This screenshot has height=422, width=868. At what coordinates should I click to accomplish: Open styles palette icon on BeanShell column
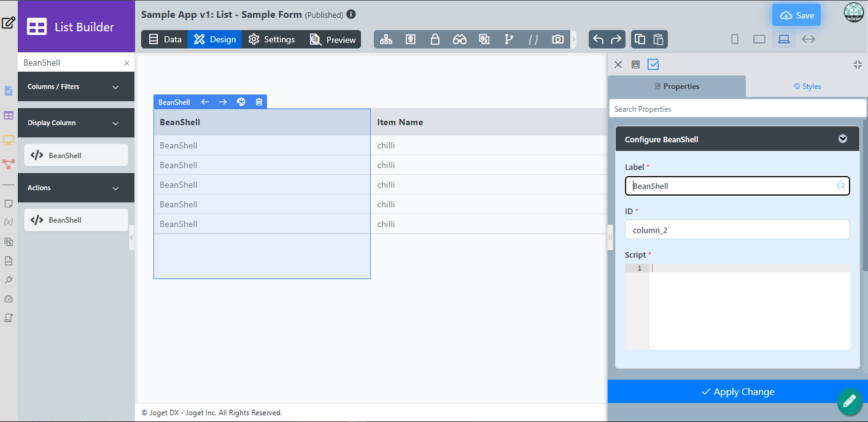241,102
